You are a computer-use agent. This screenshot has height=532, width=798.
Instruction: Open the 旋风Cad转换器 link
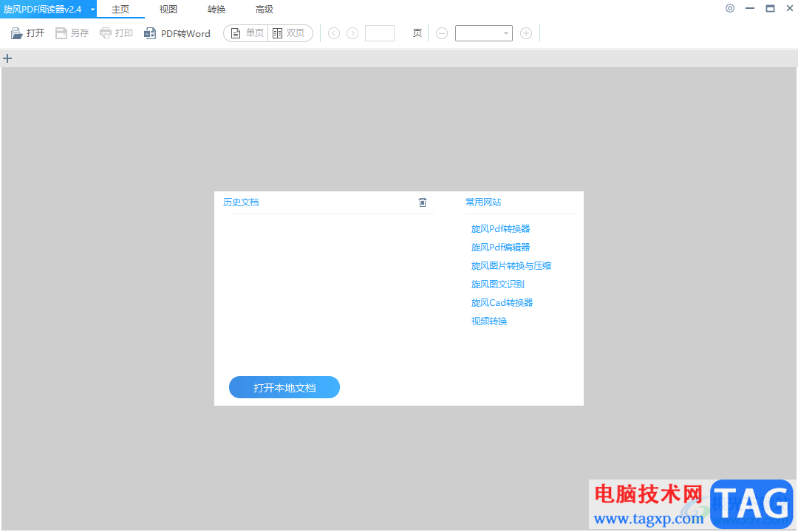click(502, 303)
